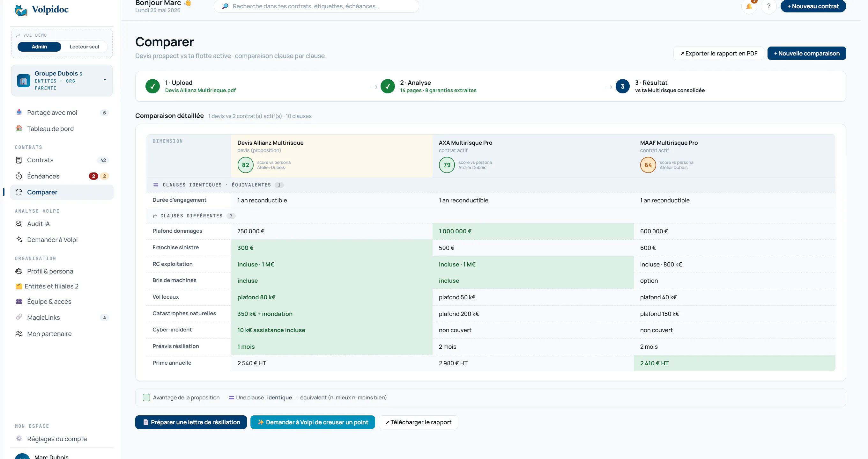Screen dimensions: 868x459
Task: Click the Tableau de bord house icon
Action: (19, 128)
